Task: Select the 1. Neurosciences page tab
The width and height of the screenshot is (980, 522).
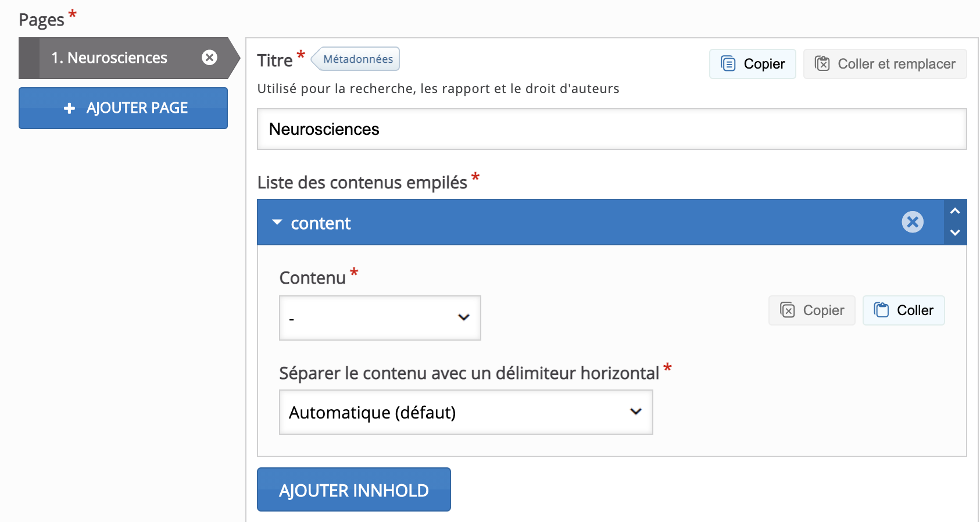Action: tap(109, 58)
